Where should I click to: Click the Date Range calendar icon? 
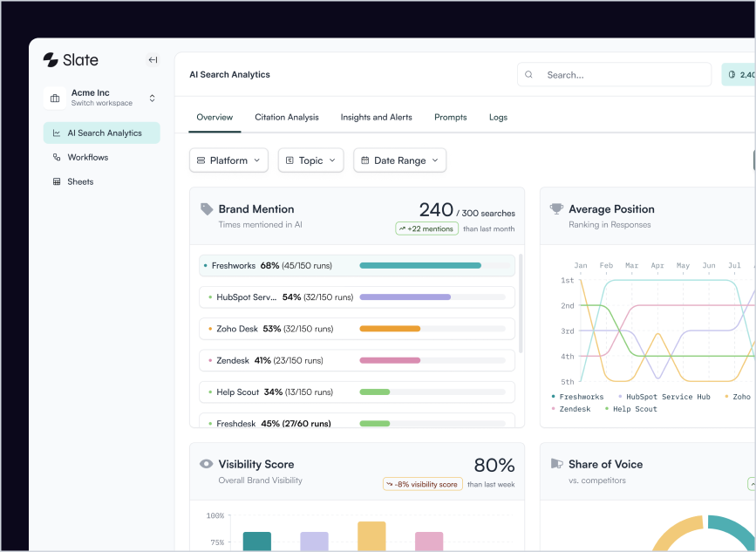click(x=365, y=160)
